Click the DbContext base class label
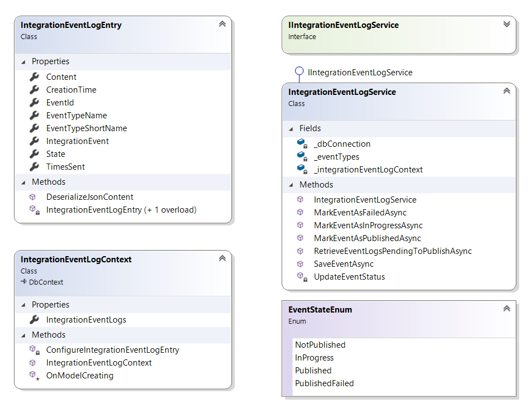532x413 pixels. (x=46, y=282)
